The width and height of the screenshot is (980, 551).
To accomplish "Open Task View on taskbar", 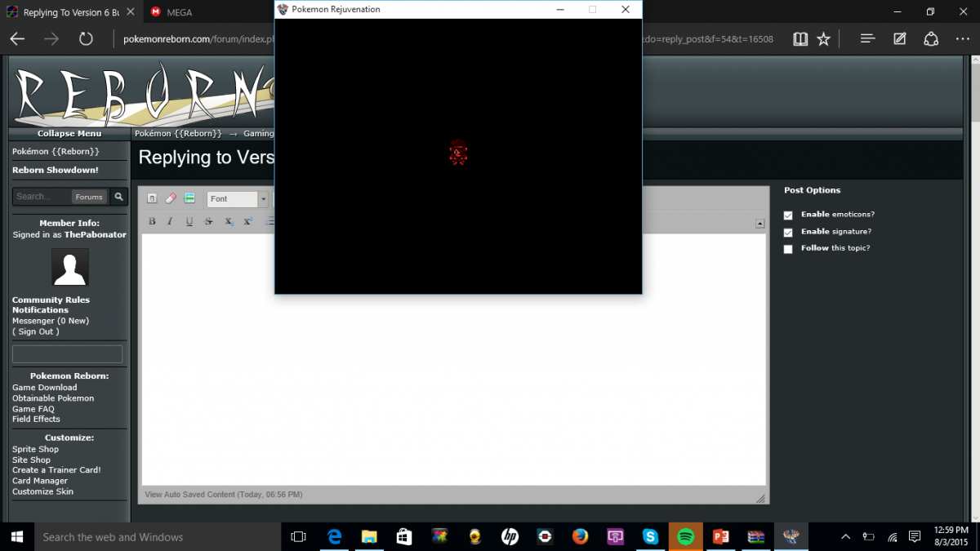I will click(298, 536).
